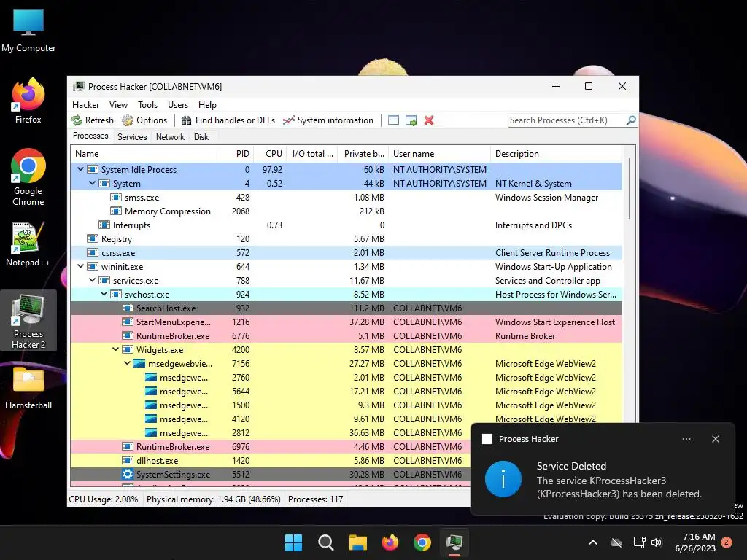Select the smss.exe process row

[x=347, y=198]
